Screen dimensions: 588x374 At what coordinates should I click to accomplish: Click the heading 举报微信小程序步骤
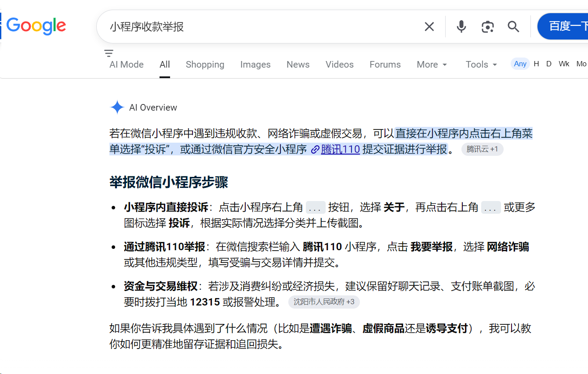[169, 183]
